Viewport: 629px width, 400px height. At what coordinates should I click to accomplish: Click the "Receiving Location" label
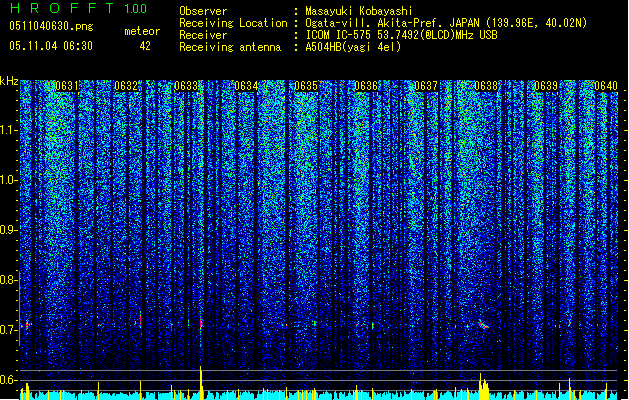233,23
